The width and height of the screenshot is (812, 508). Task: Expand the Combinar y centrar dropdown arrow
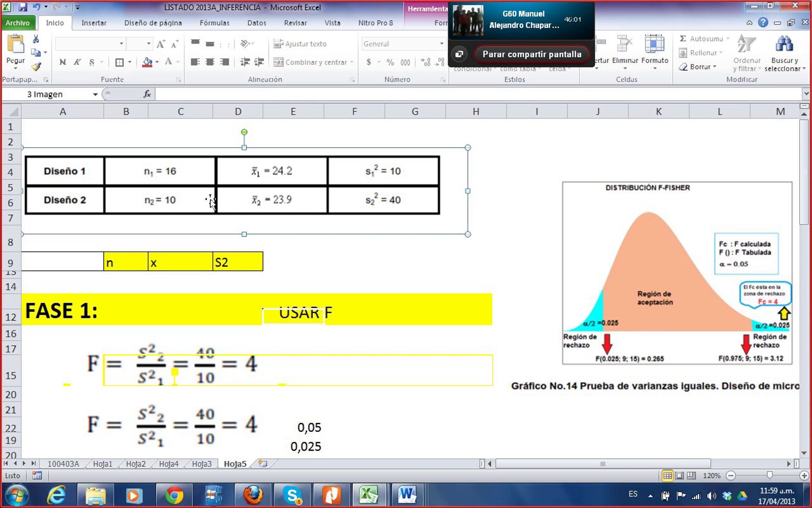pos(352,62)
